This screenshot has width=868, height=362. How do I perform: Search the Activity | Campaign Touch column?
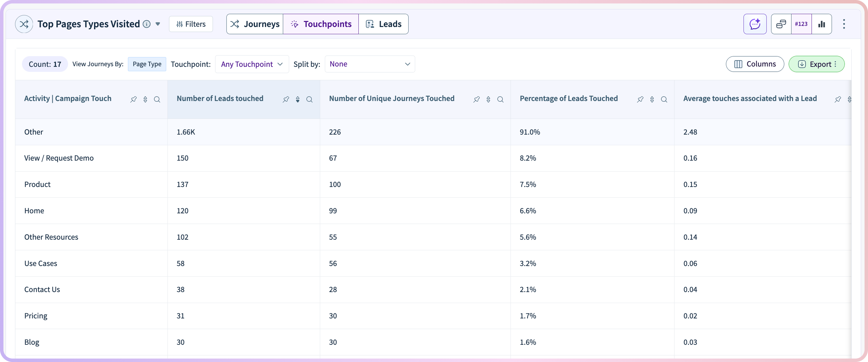[157, 99]
